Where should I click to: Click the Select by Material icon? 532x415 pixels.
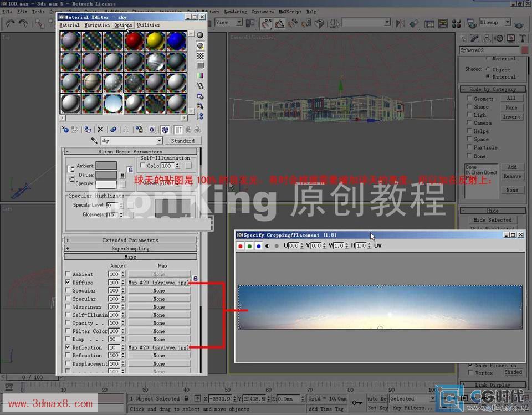(x=200, y=106)
